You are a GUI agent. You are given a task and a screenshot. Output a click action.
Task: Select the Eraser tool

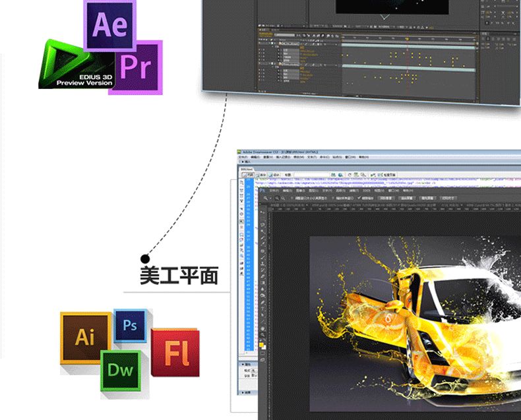[x=262, y=276]
